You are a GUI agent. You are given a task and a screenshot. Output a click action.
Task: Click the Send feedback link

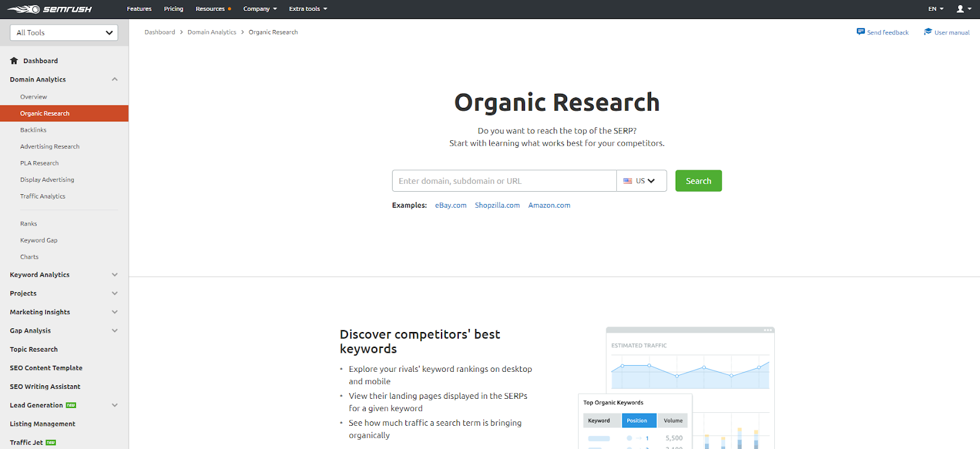888,32
